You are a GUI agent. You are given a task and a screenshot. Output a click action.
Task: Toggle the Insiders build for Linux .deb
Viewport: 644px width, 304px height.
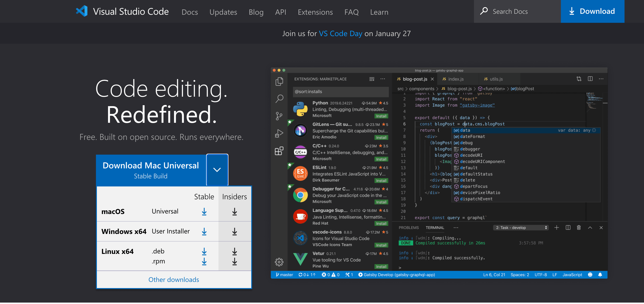pos(234,251)
